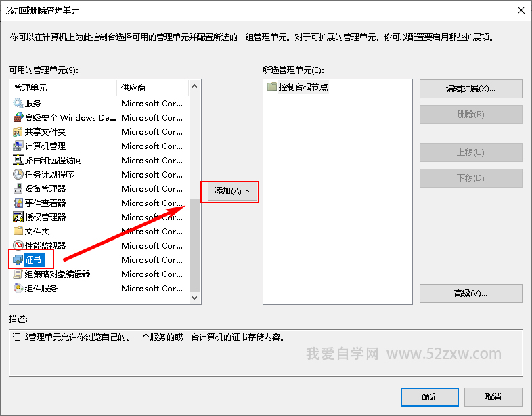Click the 服务 (Services) snap-in icon
This screenshot has height=416, width=532.
tap(18, 103)
